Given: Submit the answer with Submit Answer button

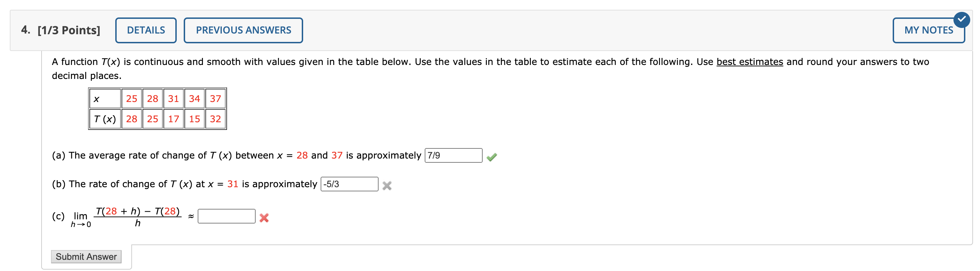Looking at the screenshot, I should pos(86,257).
